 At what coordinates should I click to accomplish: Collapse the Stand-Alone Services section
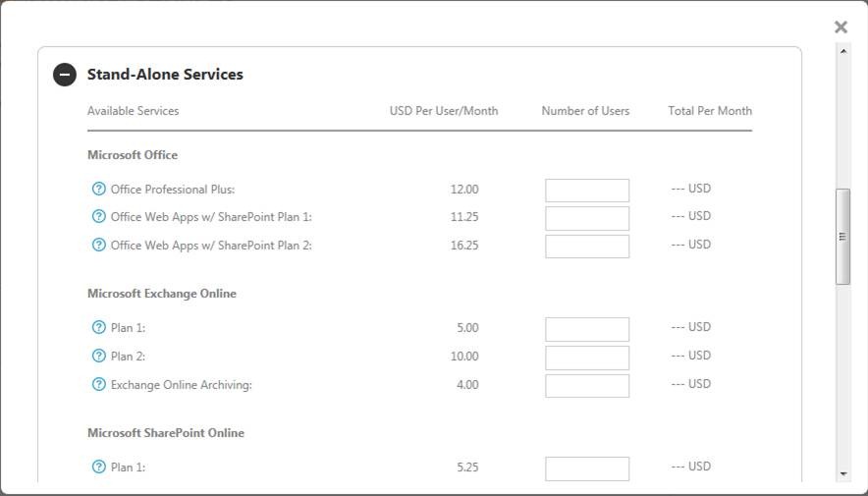[65, 75]
